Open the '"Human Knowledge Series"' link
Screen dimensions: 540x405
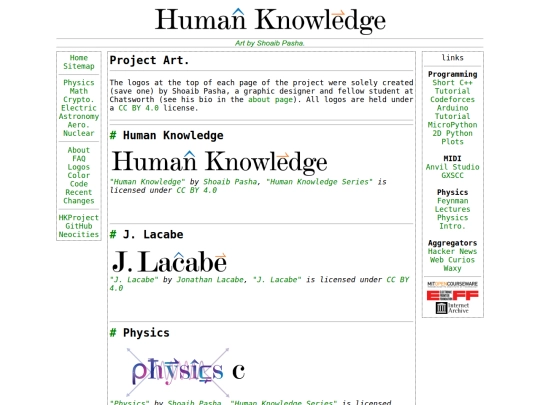319,182
